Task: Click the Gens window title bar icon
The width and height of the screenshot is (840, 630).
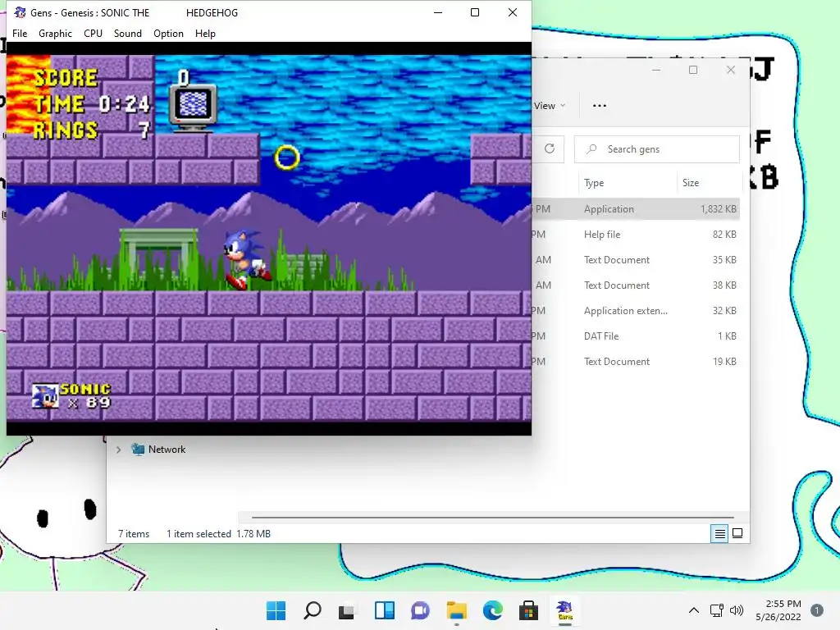Action: [20, 12]
